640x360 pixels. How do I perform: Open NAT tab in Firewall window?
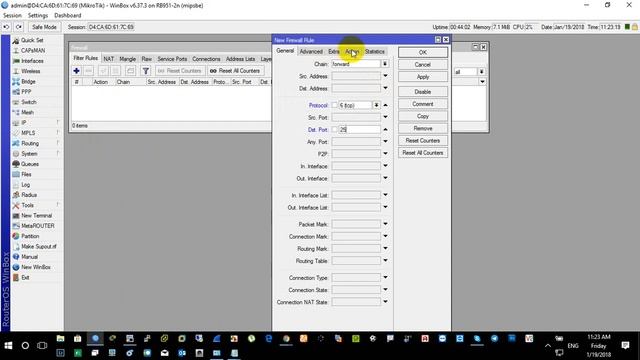tap(109, 59)
